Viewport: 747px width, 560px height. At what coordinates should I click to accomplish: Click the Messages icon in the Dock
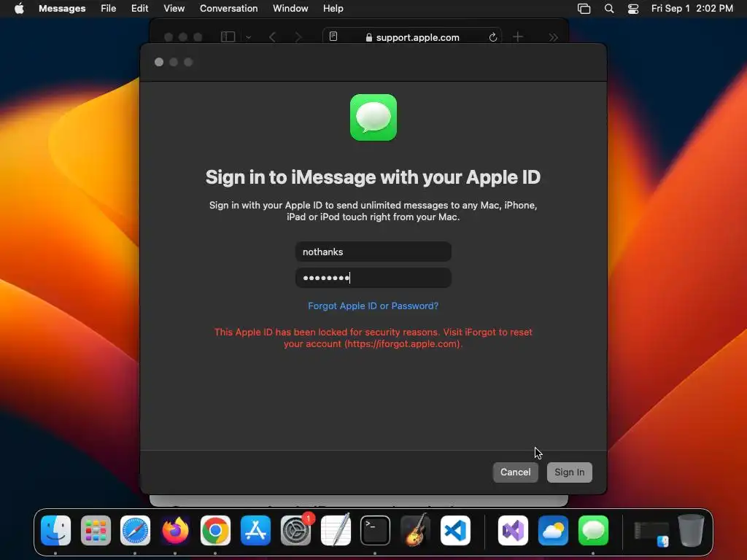pos(593,530)
